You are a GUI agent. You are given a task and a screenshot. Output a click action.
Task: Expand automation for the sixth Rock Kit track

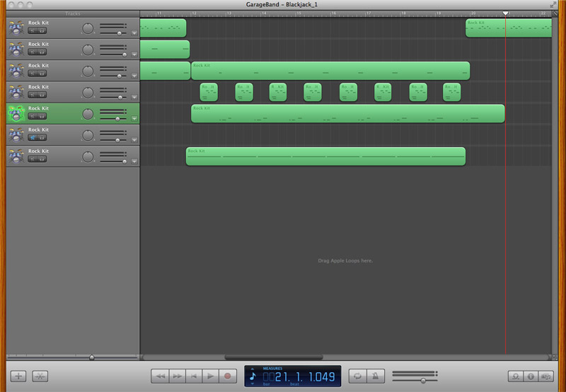[x=134, y=139]
